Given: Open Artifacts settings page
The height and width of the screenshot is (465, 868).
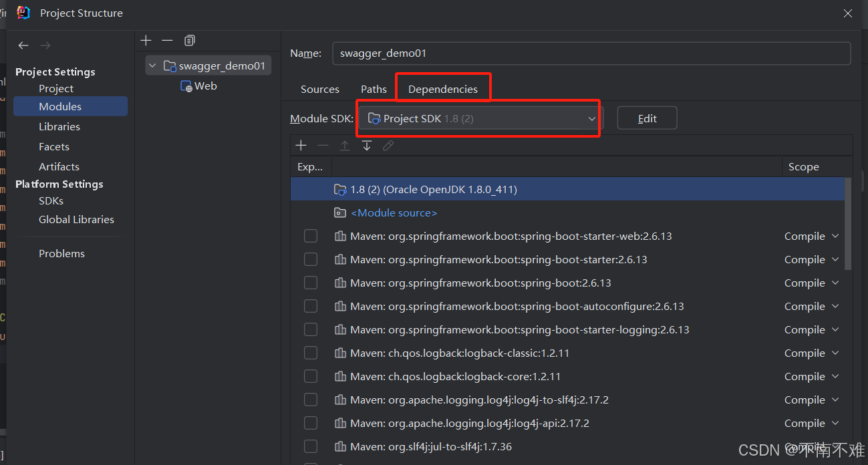Looking at the screenshot, I should coord(59,166).
